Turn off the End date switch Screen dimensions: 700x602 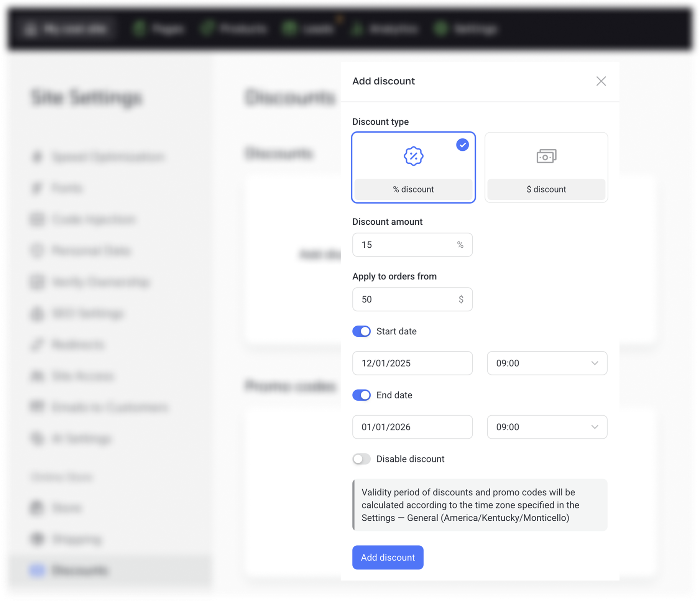pyautogui.click(x=362, y=395)
